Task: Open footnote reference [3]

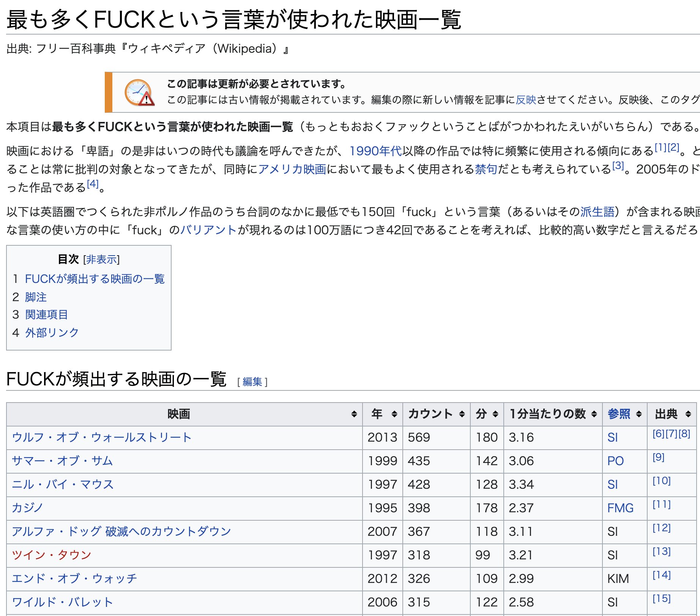Action: [618, 166]
